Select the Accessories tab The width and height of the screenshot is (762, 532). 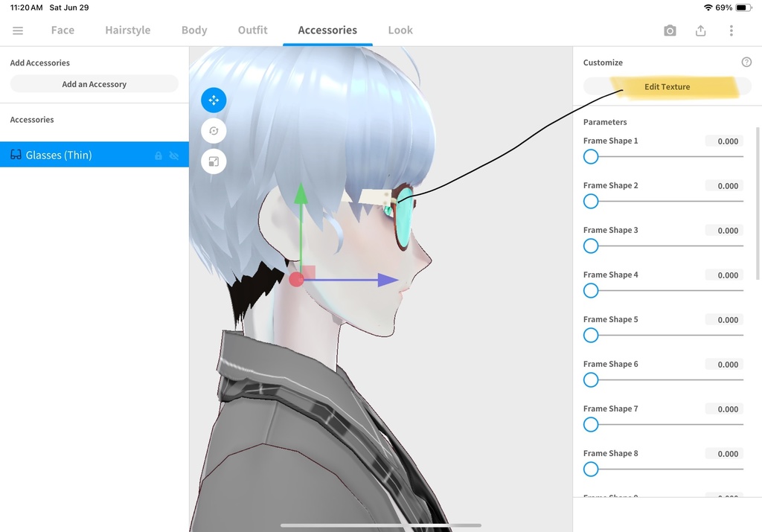(x=327, y=30)
